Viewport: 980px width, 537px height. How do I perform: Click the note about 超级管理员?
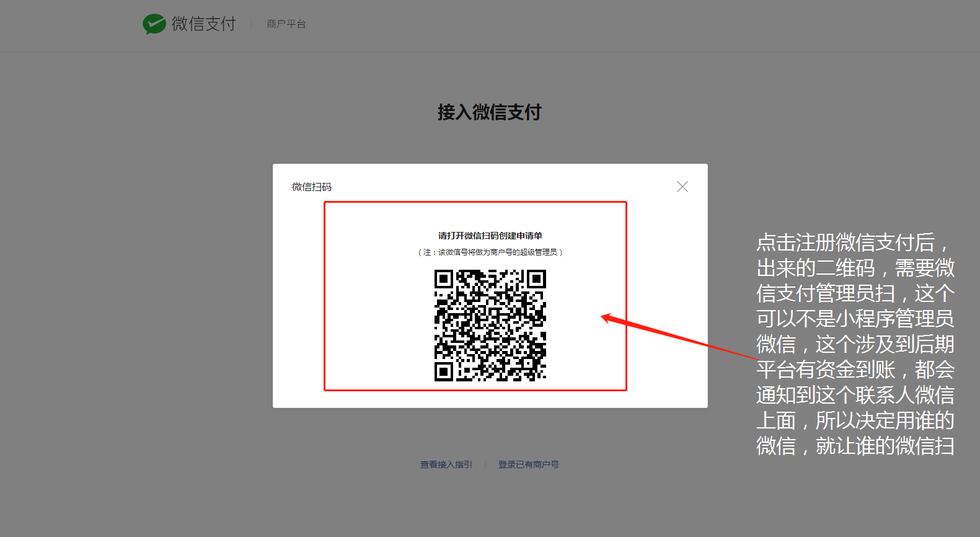coord(490,252)
